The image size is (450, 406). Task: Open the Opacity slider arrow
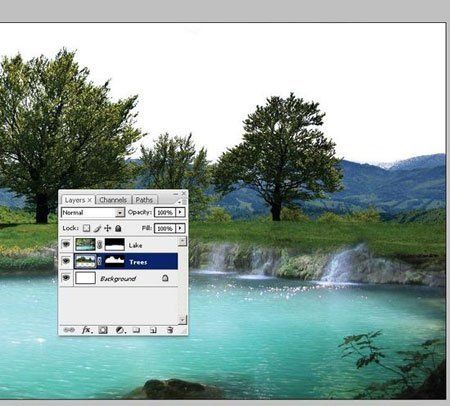[x=180, y=212]
